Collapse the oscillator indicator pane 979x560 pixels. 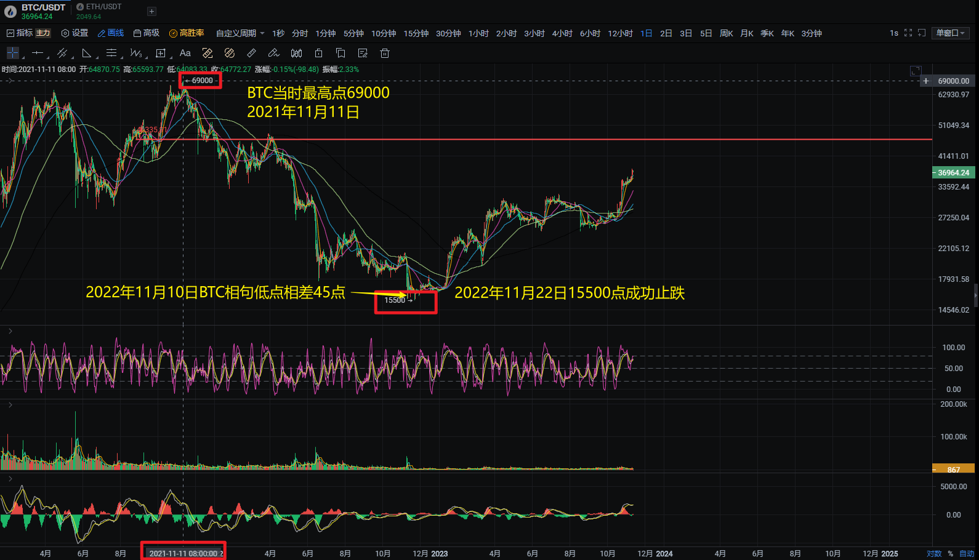click(10, 332)
